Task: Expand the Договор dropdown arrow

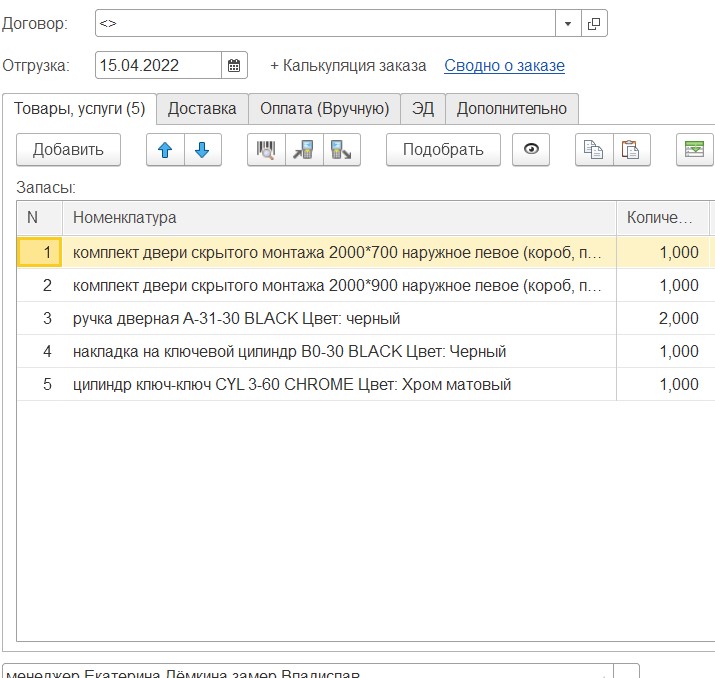Action: (568, 23)
